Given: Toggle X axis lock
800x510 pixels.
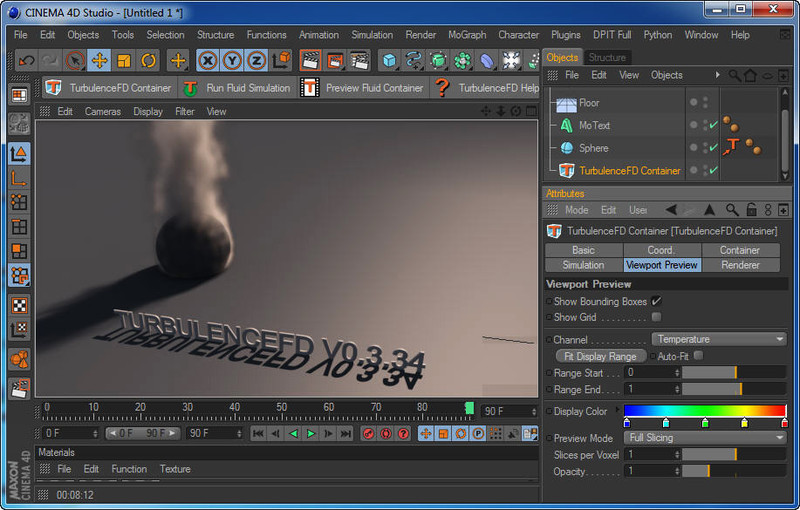Looking at the screenshot, I should click(x=208, y=61).
